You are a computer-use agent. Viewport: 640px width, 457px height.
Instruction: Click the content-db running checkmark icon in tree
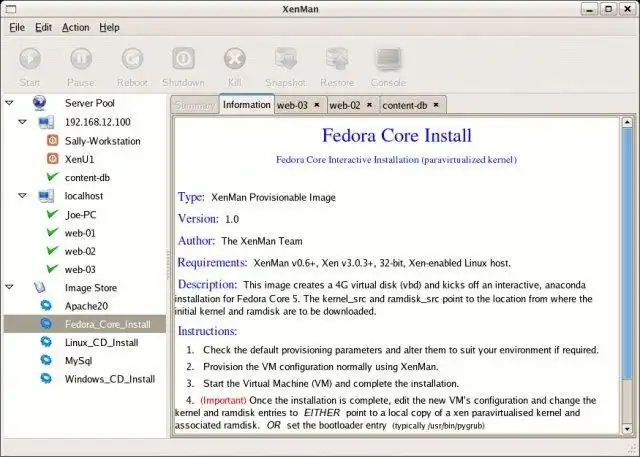[x=52, y=177]
